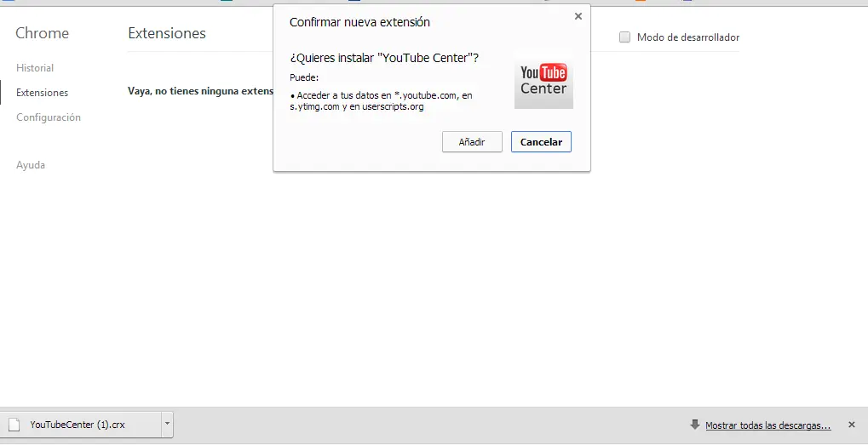
Task: Open Ayuda in the sidebar
Action: [31, 165]
